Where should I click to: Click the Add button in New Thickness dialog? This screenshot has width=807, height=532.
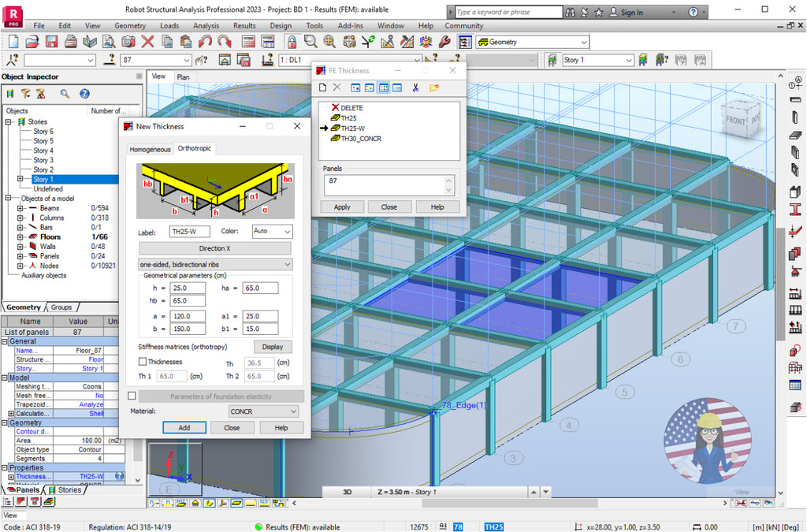(184, 427)
